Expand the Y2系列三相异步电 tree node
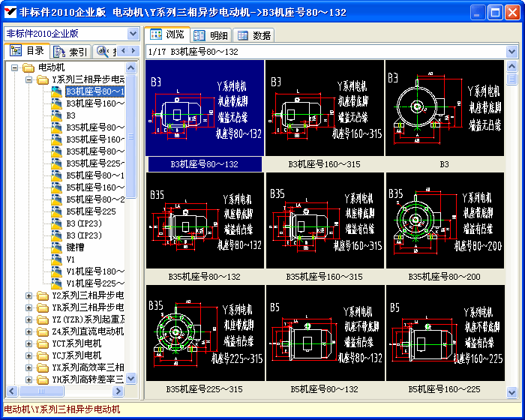 point(29,295)
